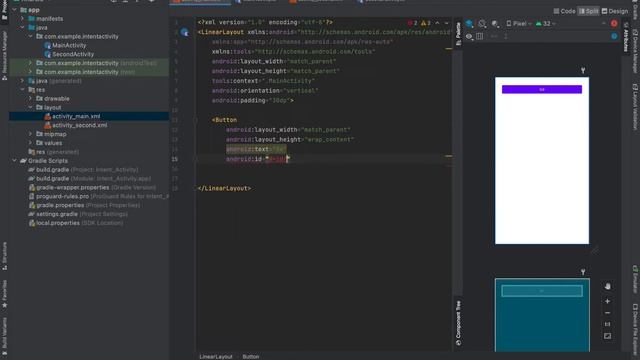
Task: Open settings.gradle file
Action: [x=78, y=214]
